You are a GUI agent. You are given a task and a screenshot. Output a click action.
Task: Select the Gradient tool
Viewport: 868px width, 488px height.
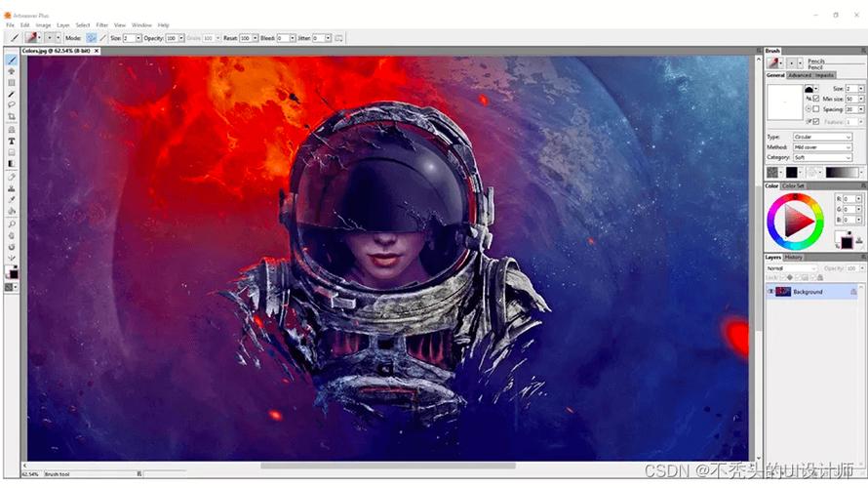coord(11,164)
